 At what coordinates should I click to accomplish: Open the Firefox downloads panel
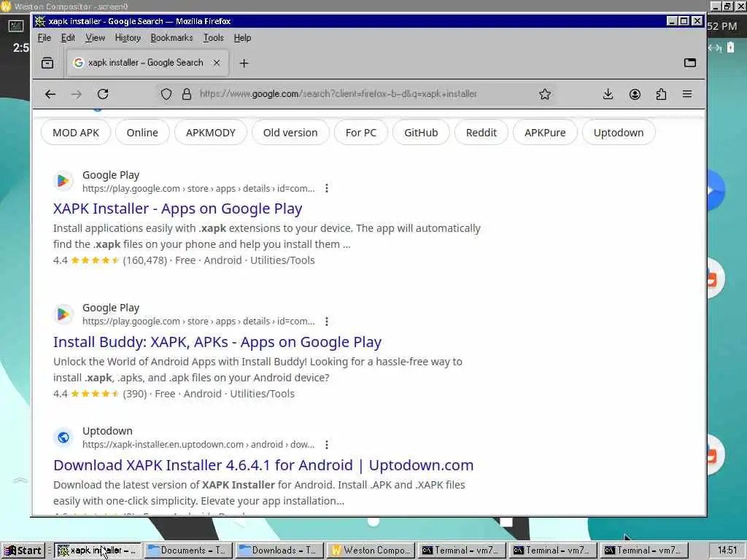click(x=608, y=94)
